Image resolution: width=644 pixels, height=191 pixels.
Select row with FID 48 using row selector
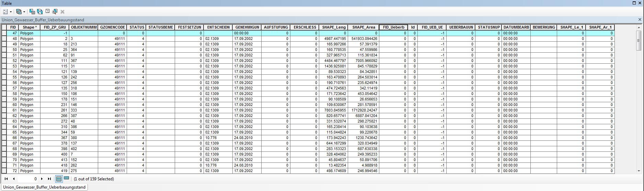[4, 39]
